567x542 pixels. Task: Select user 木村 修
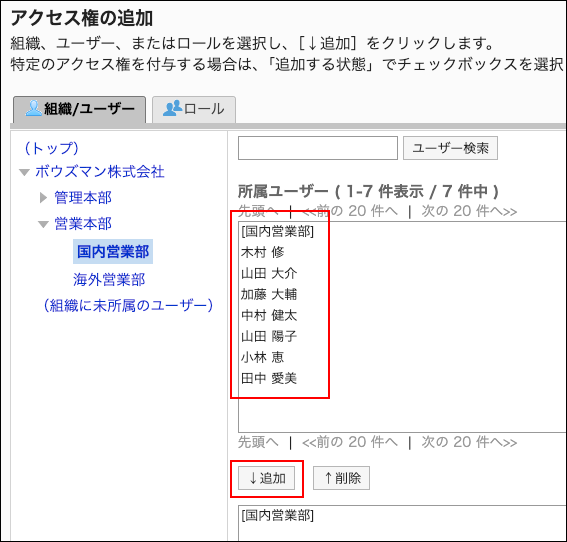[x=263, y=252]
